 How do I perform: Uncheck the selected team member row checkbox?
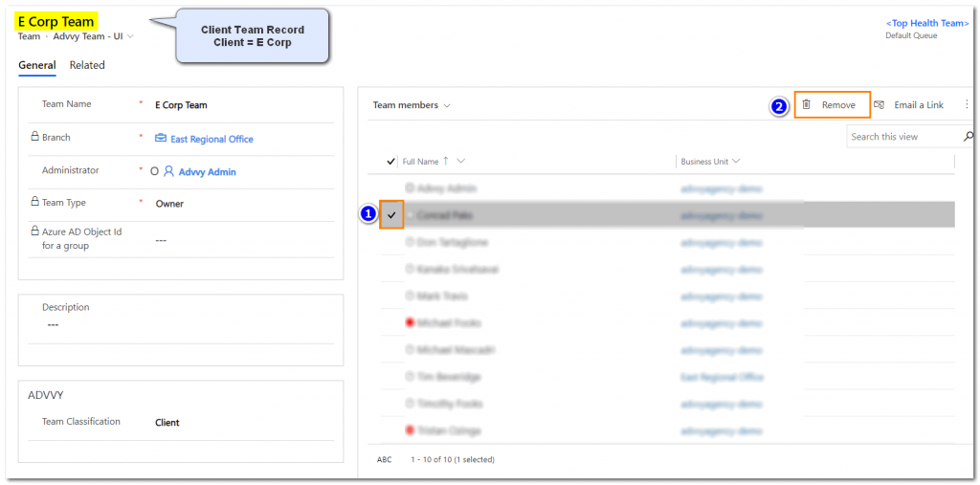tap(391, 215)
